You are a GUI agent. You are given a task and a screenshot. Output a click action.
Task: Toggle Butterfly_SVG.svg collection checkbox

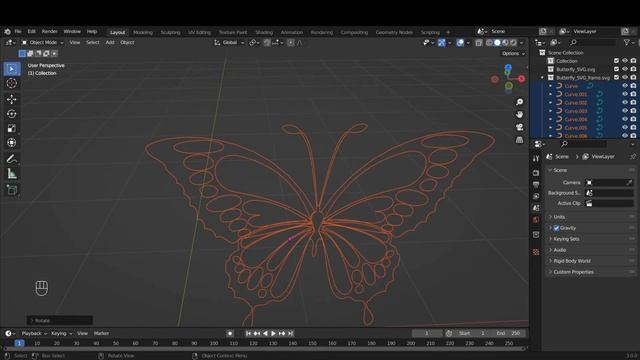(616, 69)
